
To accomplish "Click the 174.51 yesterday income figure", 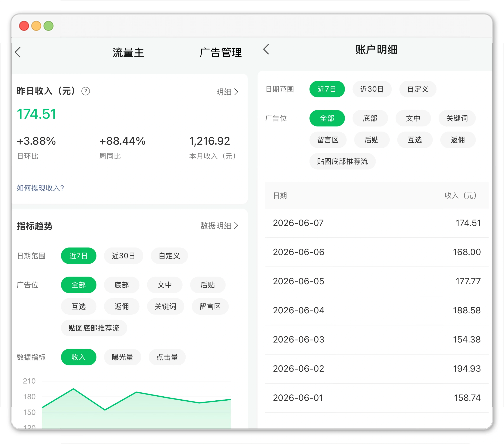I will click(x=36, y=114).
